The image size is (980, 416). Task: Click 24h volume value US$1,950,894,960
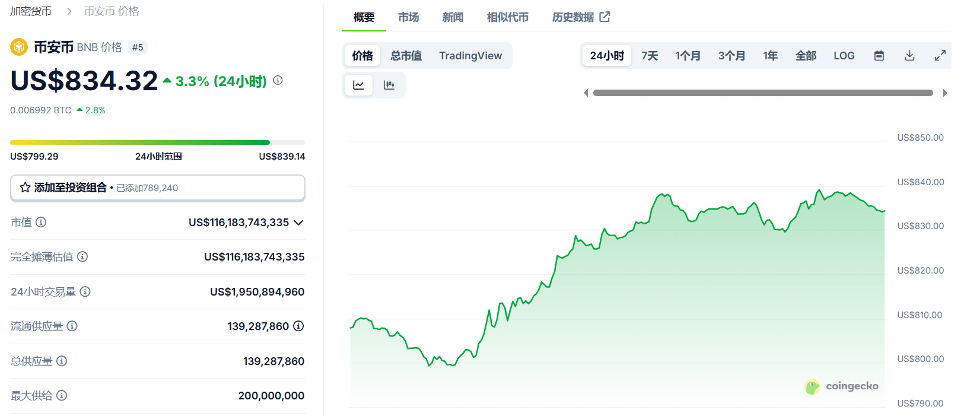(x=257, y=292)
